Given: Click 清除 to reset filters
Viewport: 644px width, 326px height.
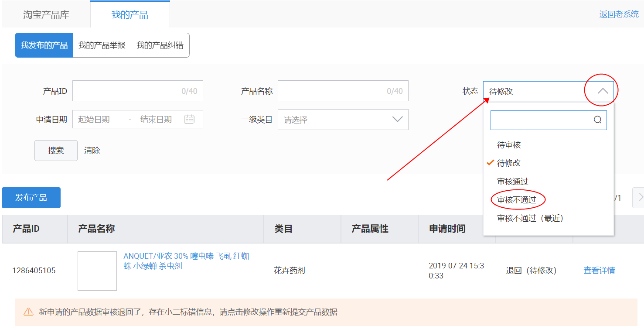Looking at the screenshot, I should click(x=92, y=151).
